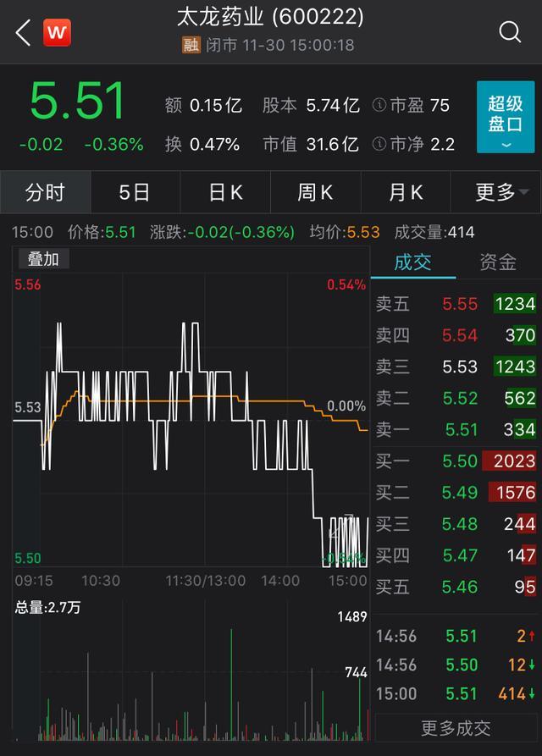Tap the 均价:5.53 average price readout
Image resolution: width=542 pixels, height=756 pixels.
coord(345,232)
